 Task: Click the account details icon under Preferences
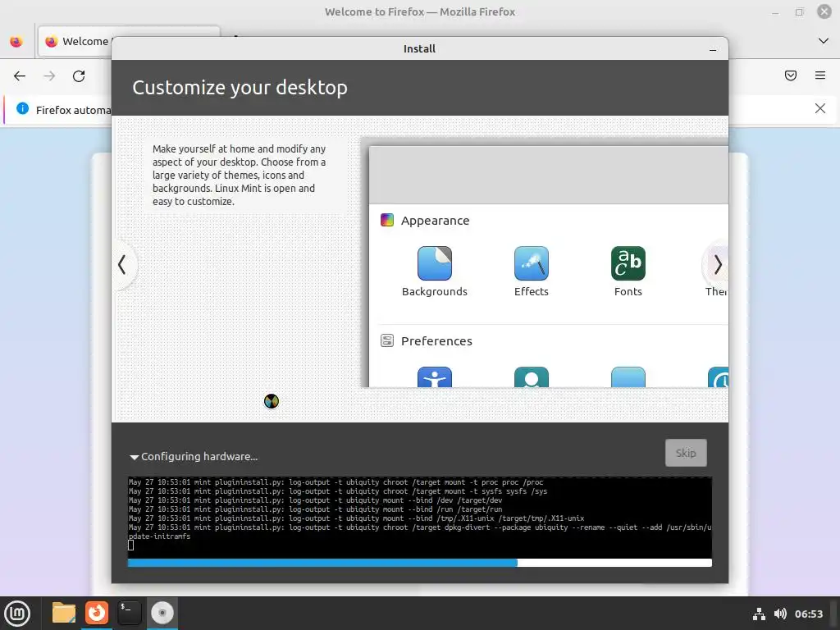[531, 377]
